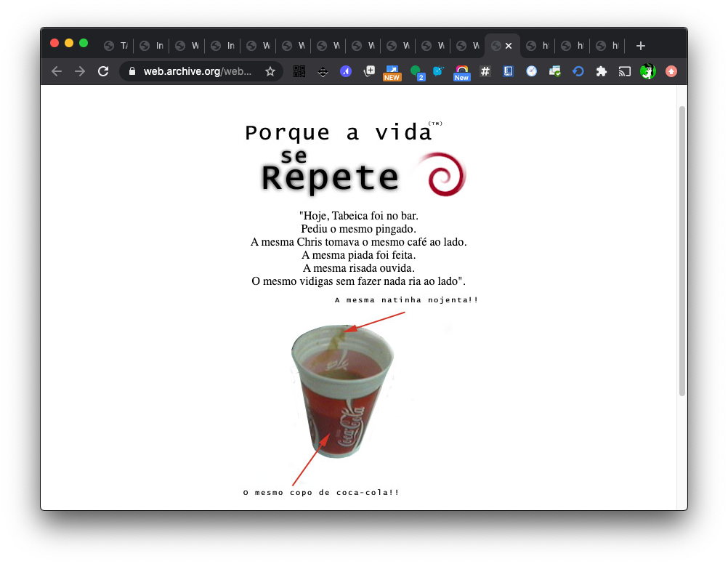Click the rainbow extension icon labeled New
This screenshot has height=564, width=728.
point(461,72)
